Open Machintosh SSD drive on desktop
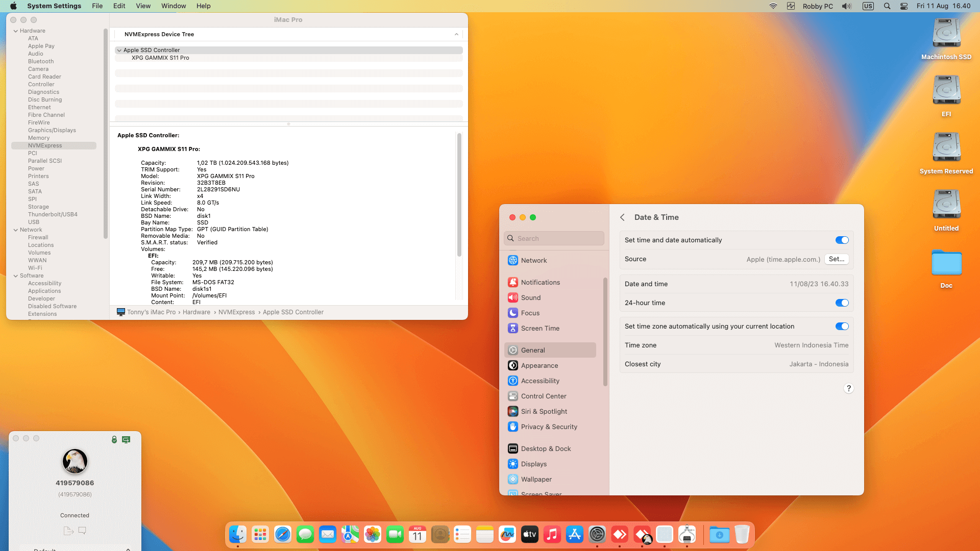The image size is (980, 551). pos(946,39)
